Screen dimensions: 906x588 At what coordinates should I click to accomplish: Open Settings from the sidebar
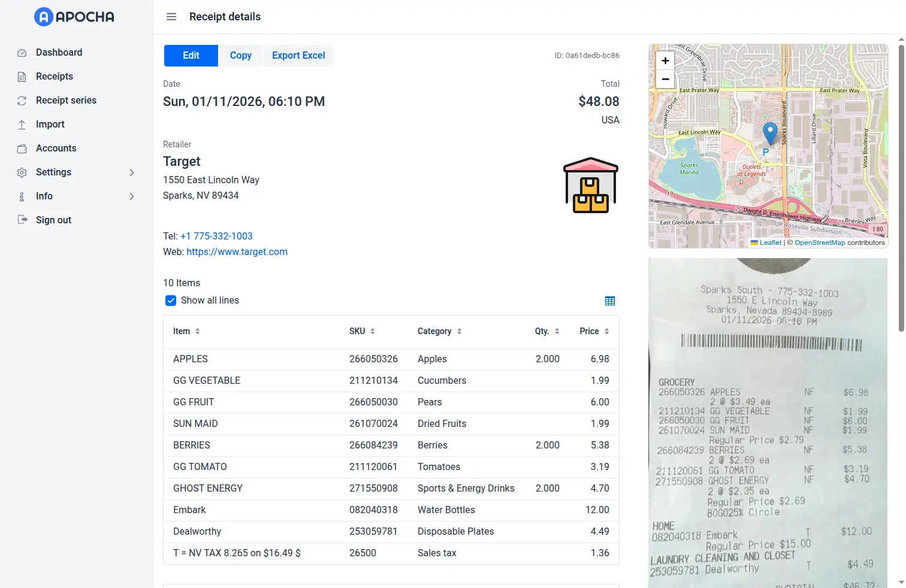(x=54, y=172)
